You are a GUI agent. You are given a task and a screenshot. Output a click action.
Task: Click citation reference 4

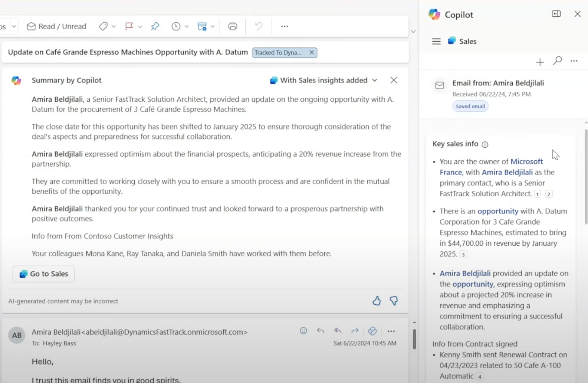coord(480,377)
